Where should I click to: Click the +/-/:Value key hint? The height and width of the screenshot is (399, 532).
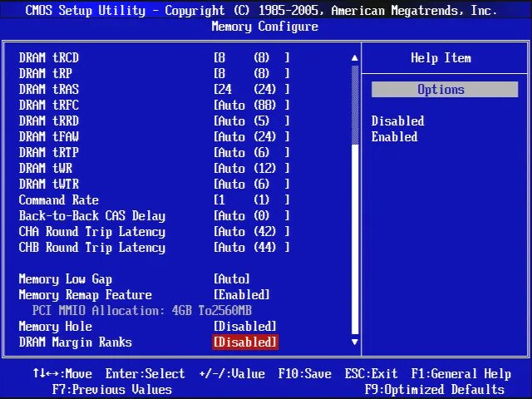point(232,374)
